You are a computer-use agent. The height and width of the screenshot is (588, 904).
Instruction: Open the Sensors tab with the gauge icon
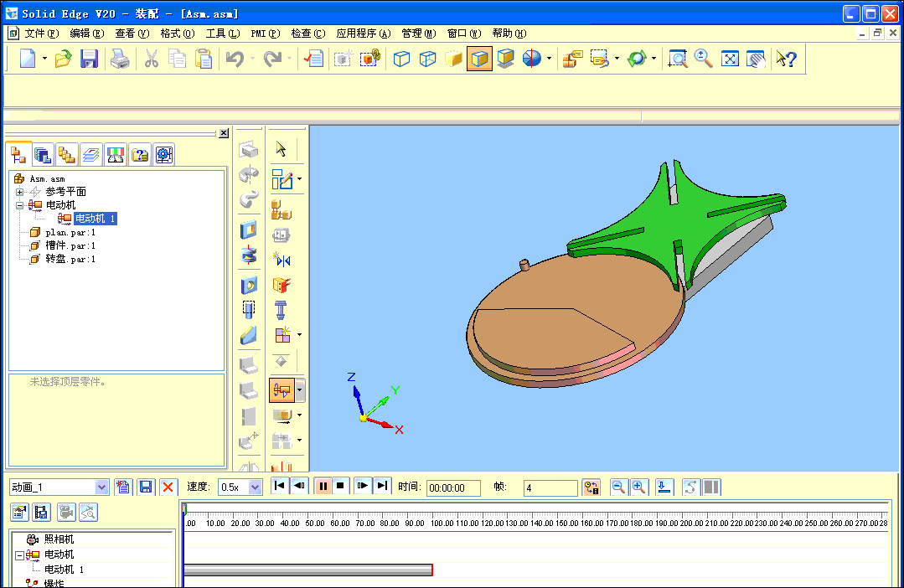(x=116, y=154)
